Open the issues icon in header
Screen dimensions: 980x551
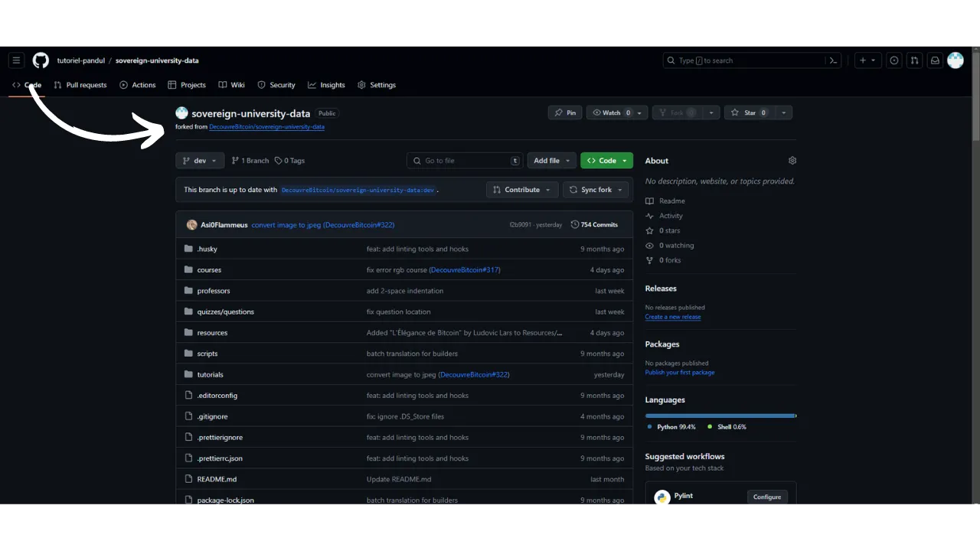coord(893,60)
